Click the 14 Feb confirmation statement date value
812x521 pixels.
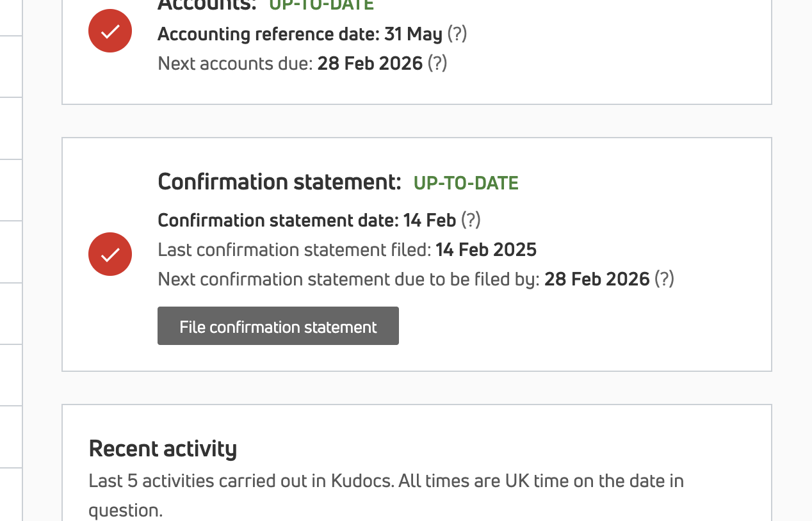429,220
